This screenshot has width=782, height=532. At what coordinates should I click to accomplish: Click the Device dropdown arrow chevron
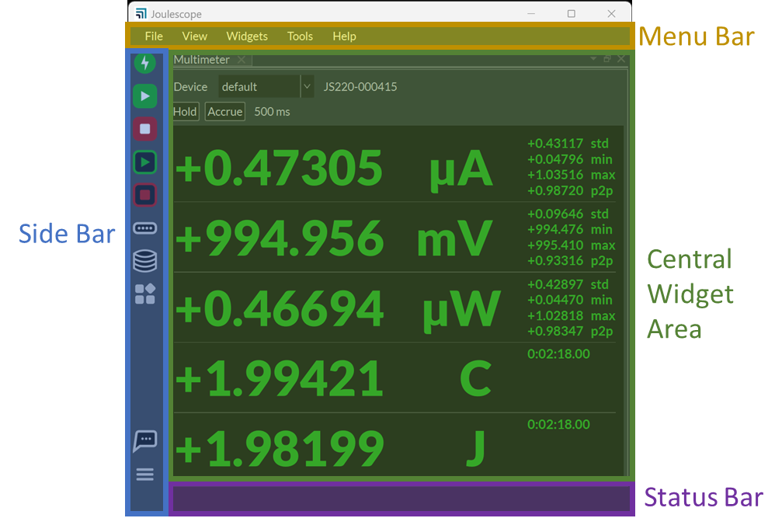point(308,87)
